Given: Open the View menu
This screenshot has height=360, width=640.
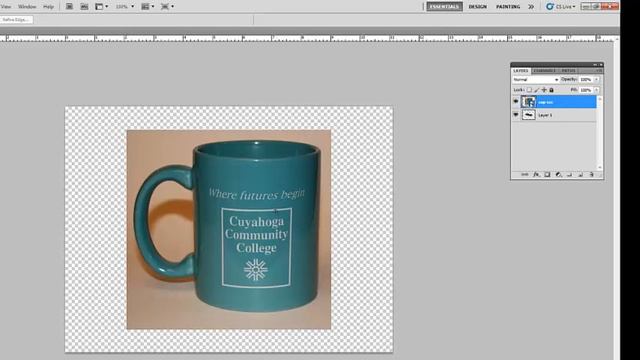Looking at the screenshot, I should [6, 7].
